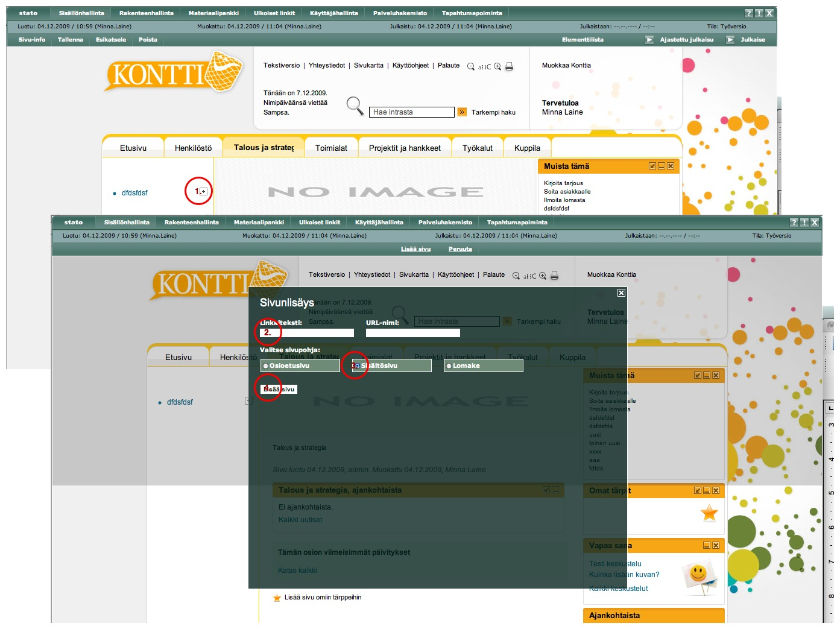The width and height of the screenshot is (840, 629).
Task: Click Muokkaa Konttia in back window
Action: 566,65
